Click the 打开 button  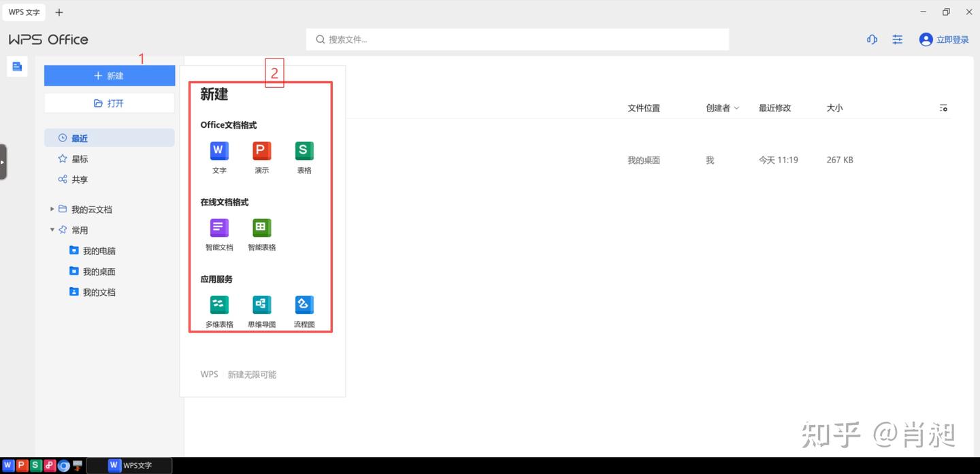coord(110,103)
